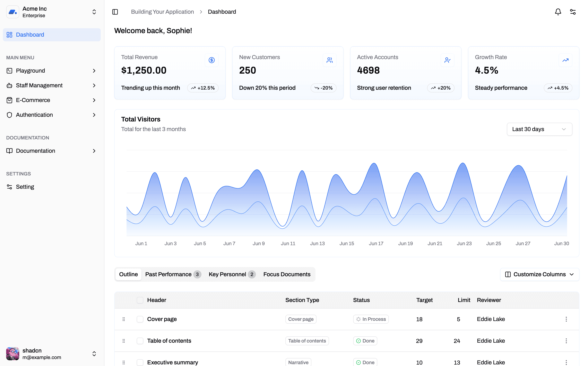This screenshot has height=366, width=588.
Task: Click the dollar icon on Total Revenue card
Action: click(x=211, y=60)
